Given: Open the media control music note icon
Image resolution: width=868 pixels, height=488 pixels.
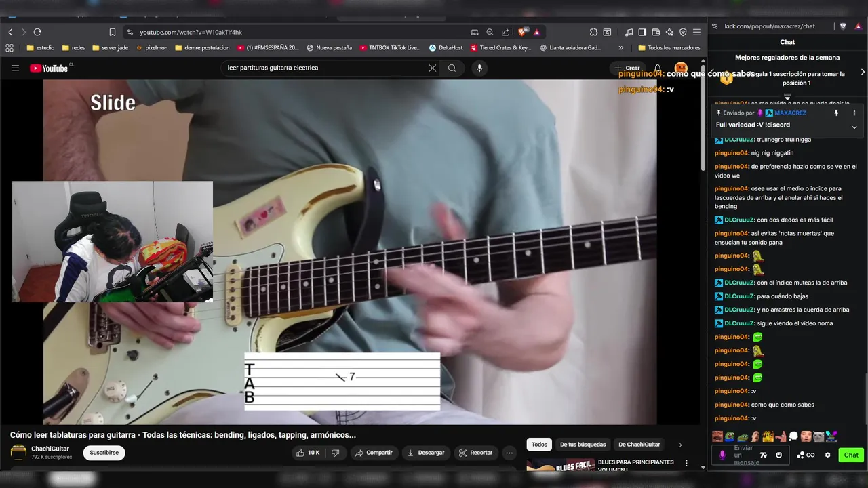Looking at the screenshot, I should 629,32.
